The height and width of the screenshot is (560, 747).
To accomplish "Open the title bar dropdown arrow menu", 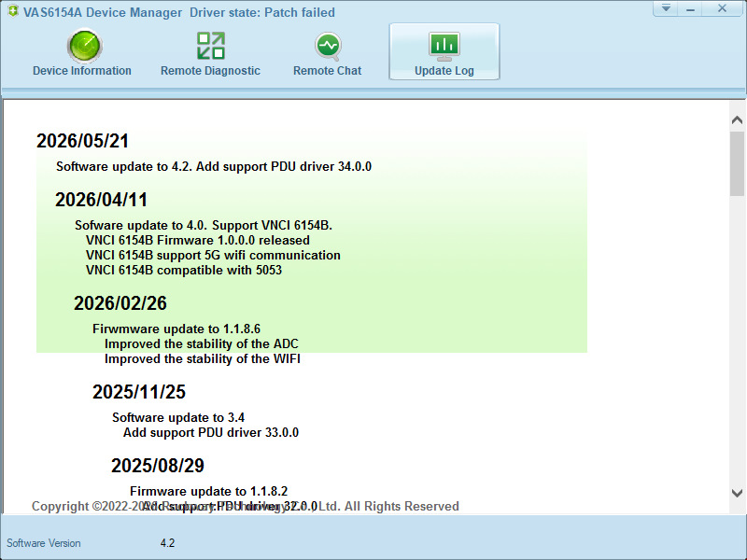I will tap(666, 8).
